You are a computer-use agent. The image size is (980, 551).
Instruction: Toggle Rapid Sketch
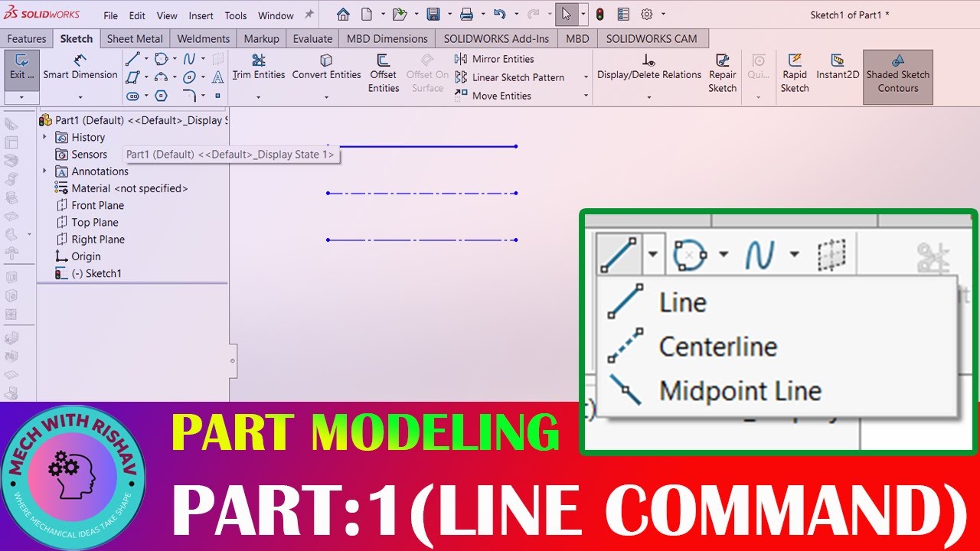pyautogui.click(x=795, y=73)
